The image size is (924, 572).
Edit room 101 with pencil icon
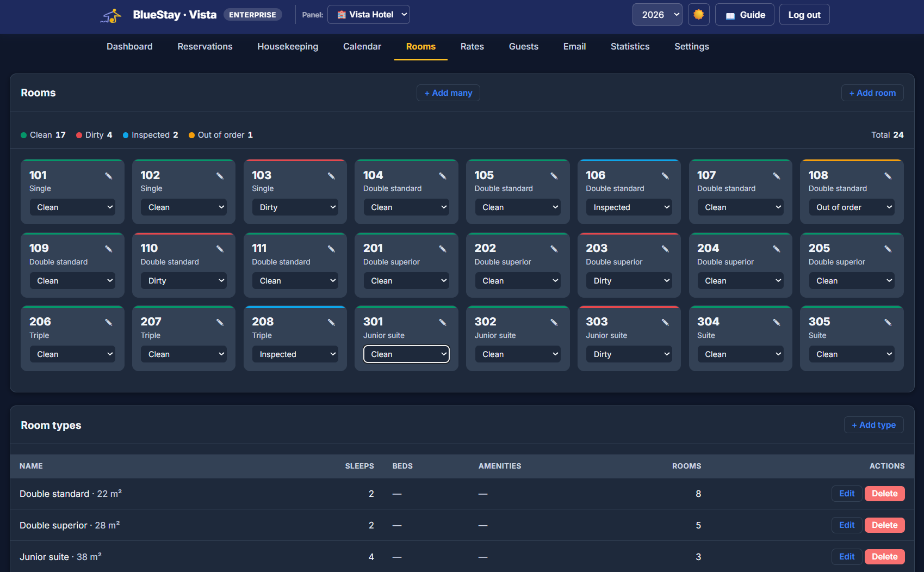point(109,176)
